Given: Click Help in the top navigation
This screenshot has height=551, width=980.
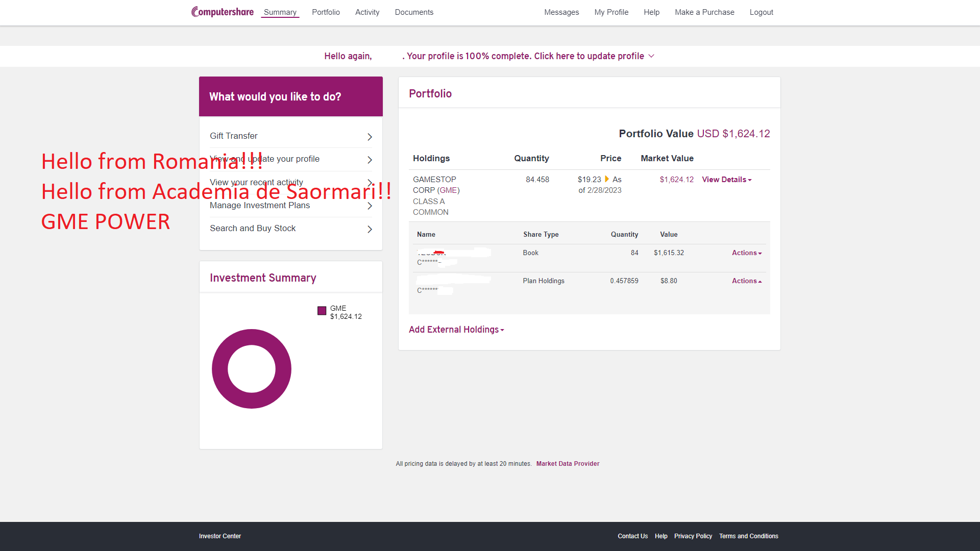Looking at the screenshot, I should click(652, 12).
